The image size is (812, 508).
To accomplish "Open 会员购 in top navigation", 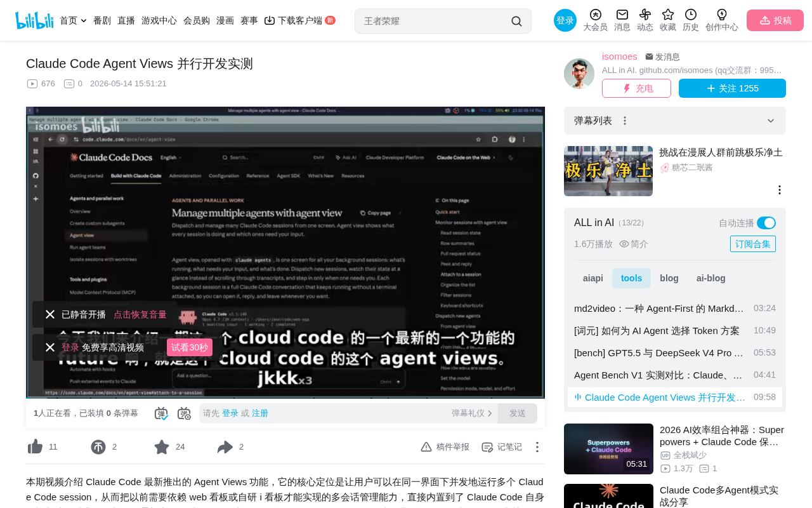I will [197, 20].
